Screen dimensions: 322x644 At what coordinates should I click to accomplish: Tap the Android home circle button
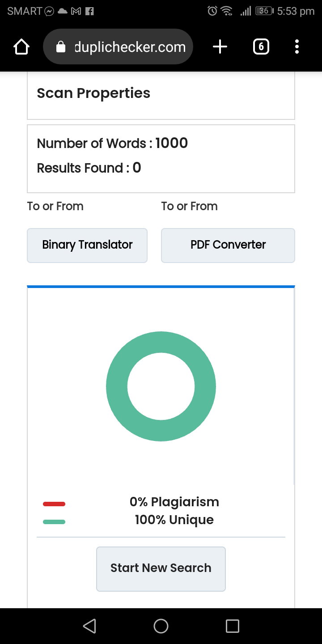pyautogui.click(x=161, y=626)
